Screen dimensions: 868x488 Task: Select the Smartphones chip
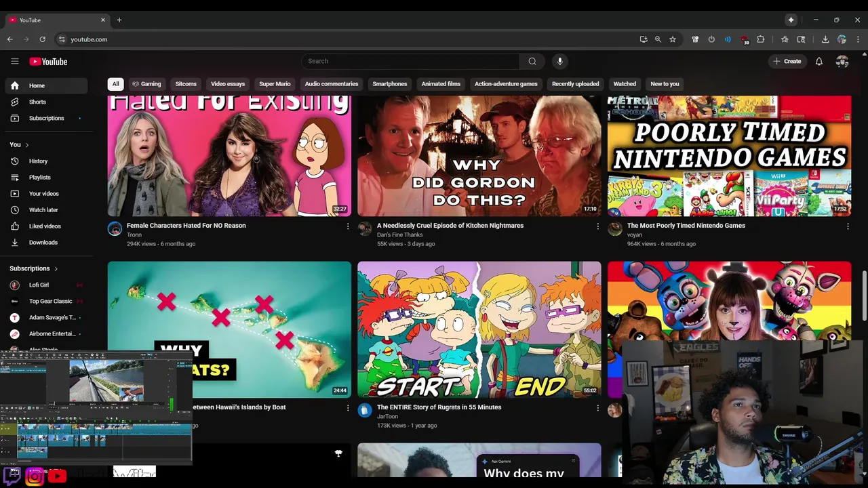click(x=390, y=84)
